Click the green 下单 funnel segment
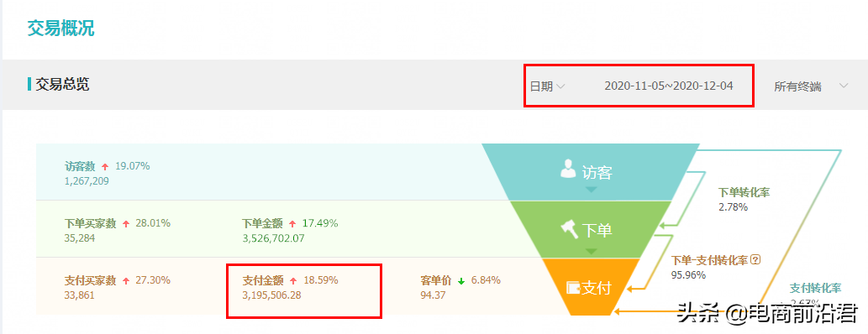The height and width of the screenshot is (334, 868). [591, 229]
